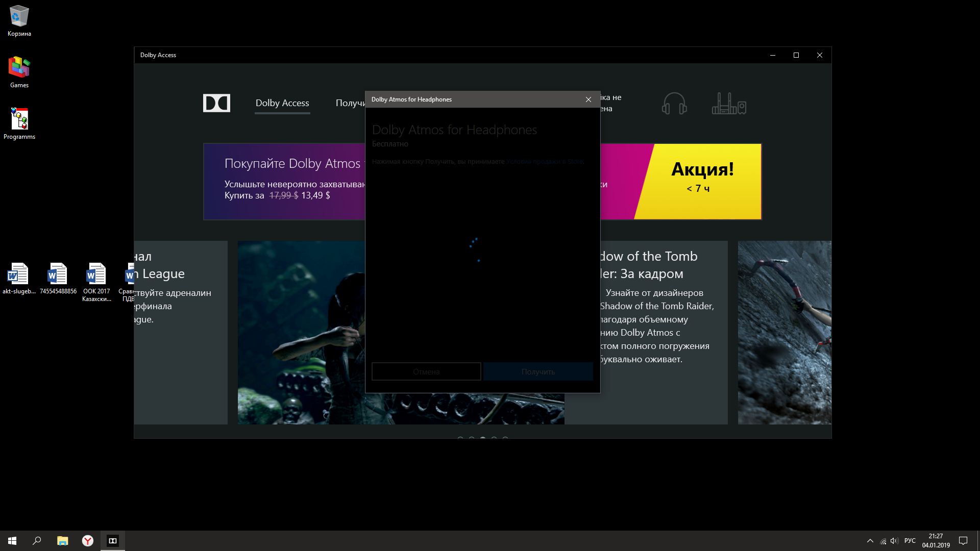Image resolution: width=980 pixels, height=551 pixels.
Task: Open the rock-climbing image thumbnail on the right
Action: 785,333
